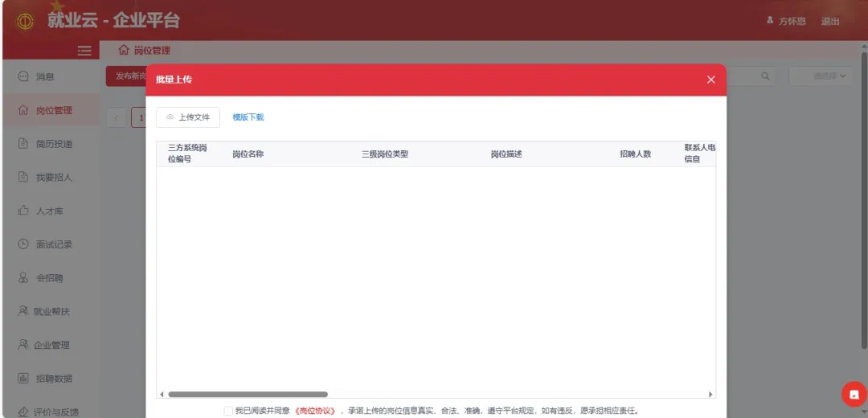Click 退出 to log out
Image resolution: width=868 pixels, height=418 pixels.
[x=829, y=22]
